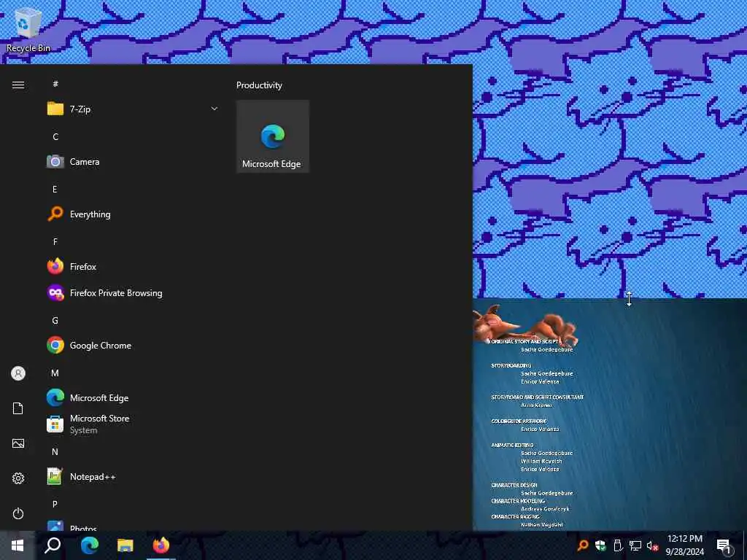The width and height of the screenshot is (747, 560).
Task: Open Microsoft Edge from the taskbar
Action: [x=89, y=545]
